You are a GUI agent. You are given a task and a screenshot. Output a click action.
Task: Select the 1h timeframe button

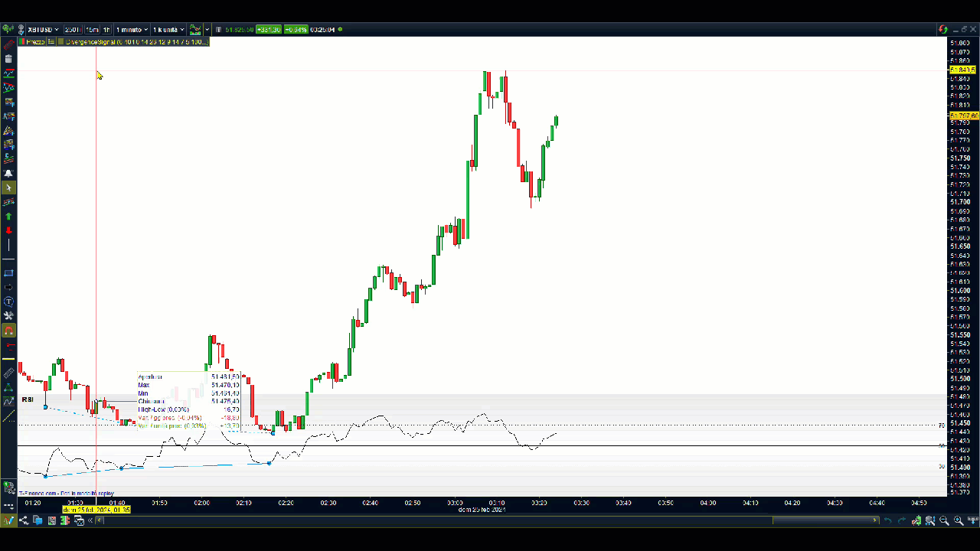[x=106, y=30]
